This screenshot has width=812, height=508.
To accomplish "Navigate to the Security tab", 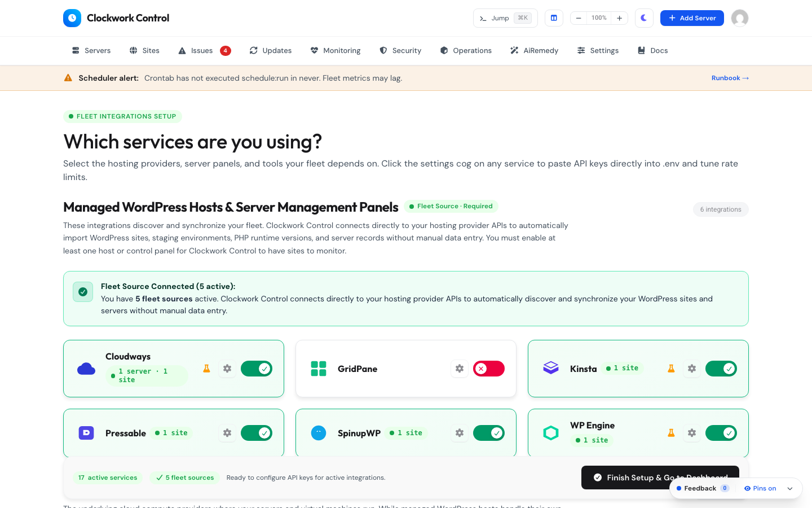I will 400,50.
